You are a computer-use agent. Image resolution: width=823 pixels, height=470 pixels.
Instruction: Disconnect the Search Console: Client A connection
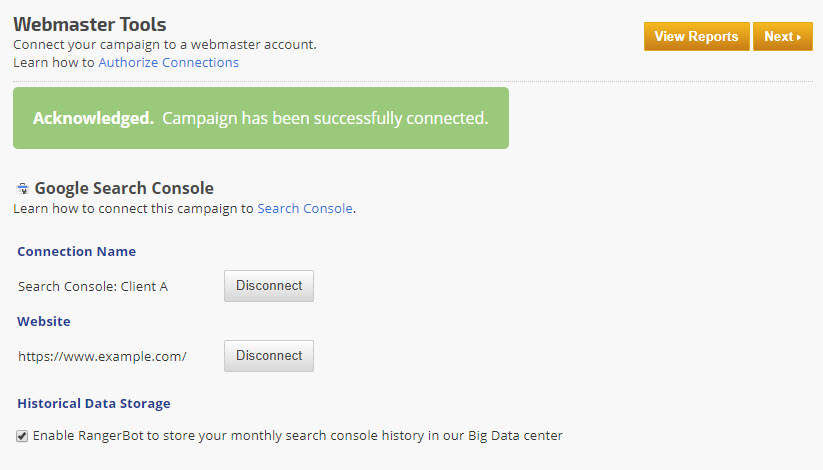[268, 286]
